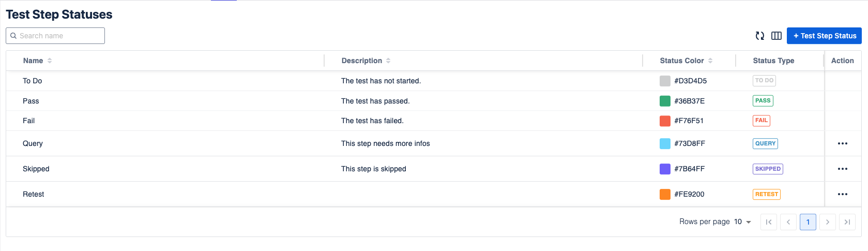868x251 pixels.
Task: Go to the next page
Action: (828, 222)
